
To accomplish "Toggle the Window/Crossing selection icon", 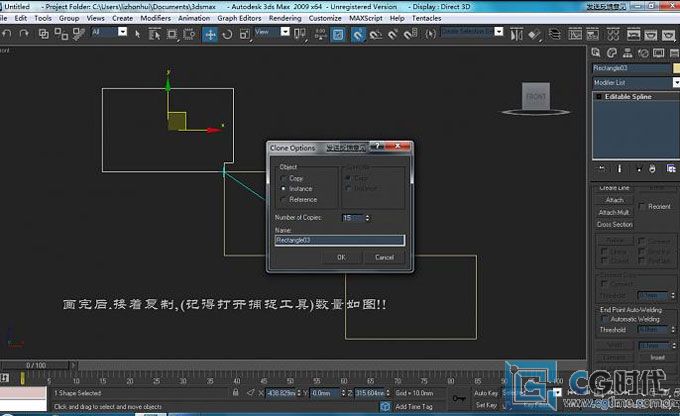I will click(189, 34).
